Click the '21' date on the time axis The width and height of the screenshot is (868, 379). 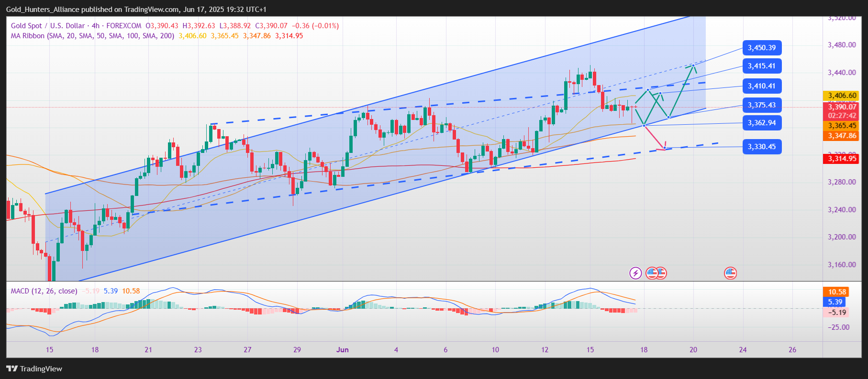point(148,350)
